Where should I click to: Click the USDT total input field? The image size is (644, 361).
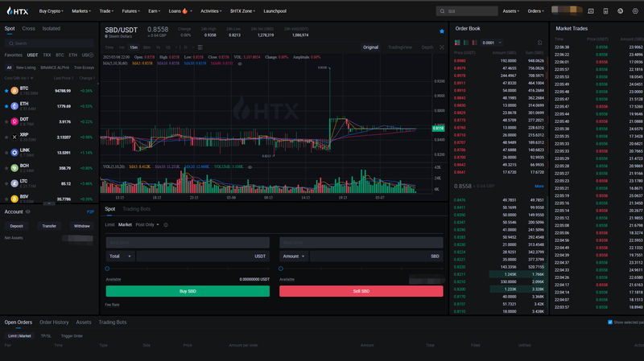click(203, 256)
